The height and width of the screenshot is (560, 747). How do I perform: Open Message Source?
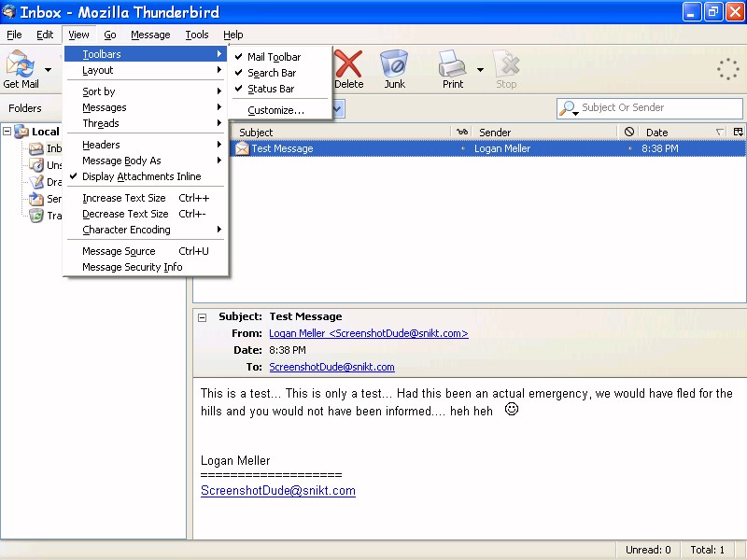pos(146,251)
